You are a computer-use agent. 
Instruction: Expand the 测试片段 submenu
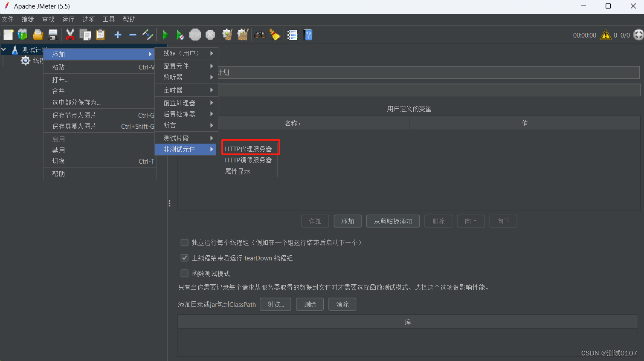click(186, 138)
